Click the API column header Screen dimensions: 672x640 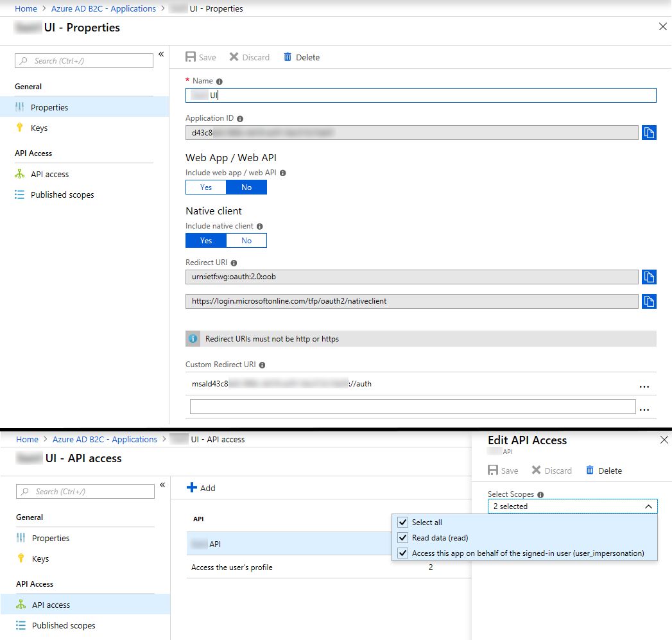tap(198, 519)
